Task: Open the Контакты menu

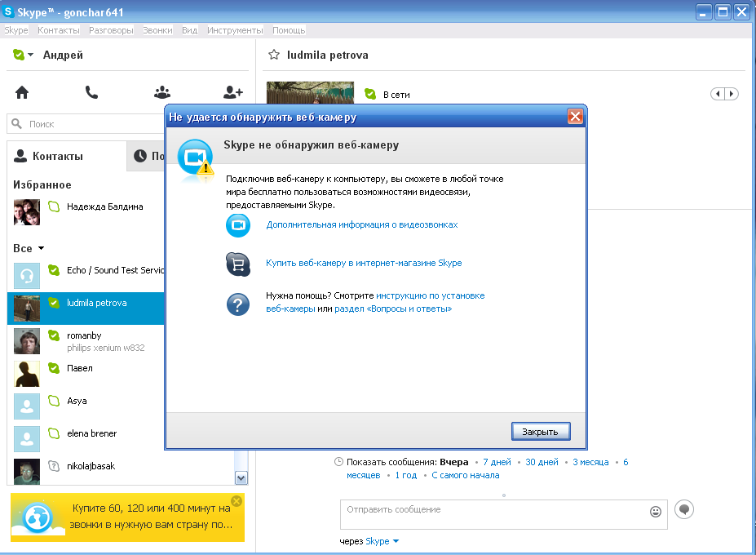Action: click(x=59, y=30)
